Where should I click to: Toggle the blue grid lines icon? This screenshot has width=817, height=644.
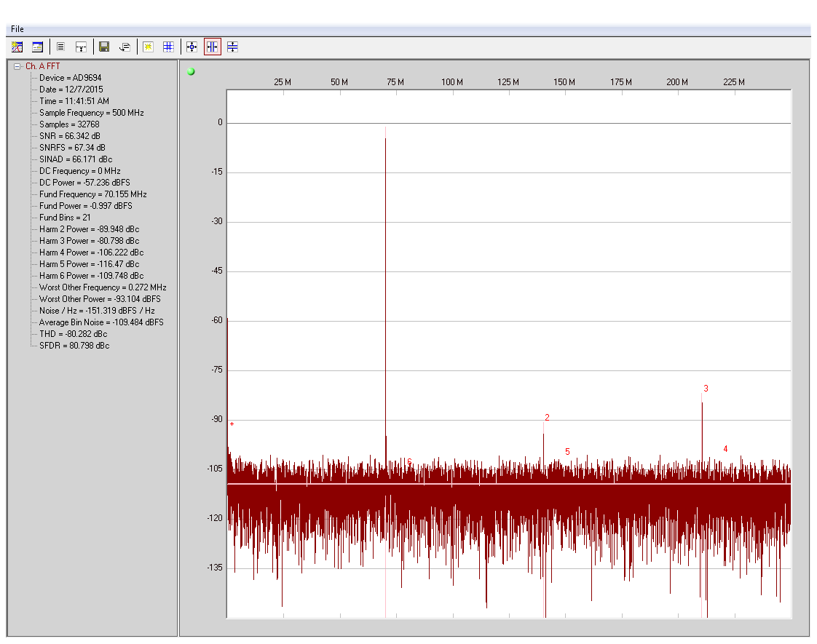[168, 47]
